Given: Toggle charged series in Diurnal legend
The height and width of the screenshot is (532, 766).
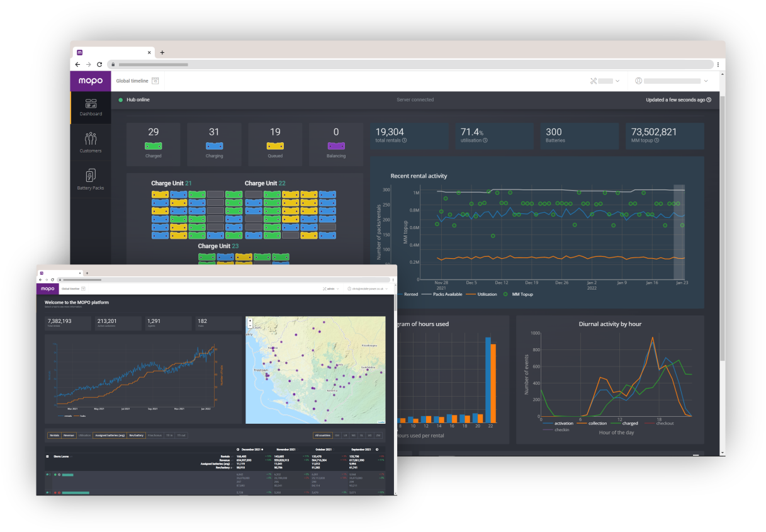Looking at the screenshot, I should tap(624, 423).
